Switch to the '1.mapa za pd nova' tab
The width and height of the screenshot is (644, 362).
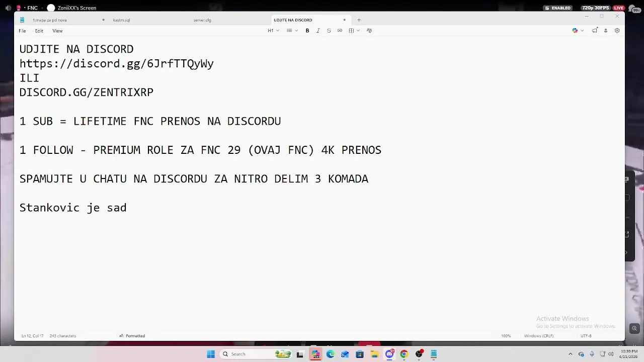coord(50,20)
